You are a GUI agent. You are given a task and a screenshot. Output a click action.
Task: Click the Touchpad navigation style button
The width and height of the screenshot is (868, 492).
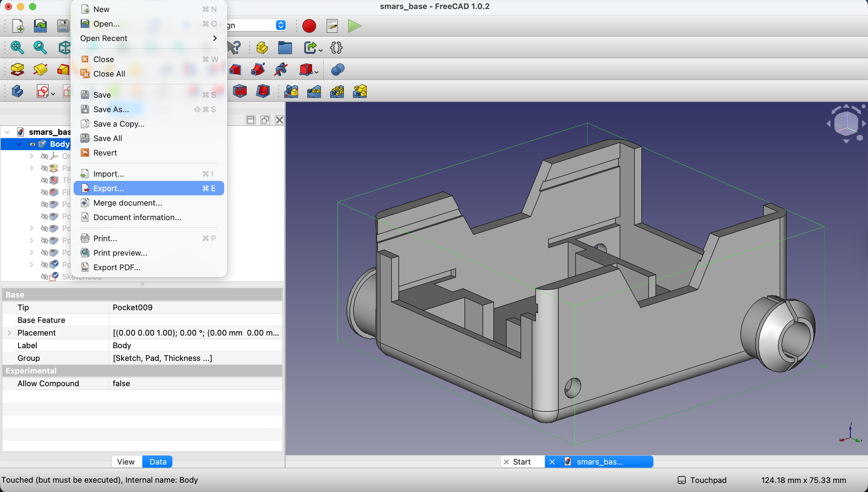702,480
